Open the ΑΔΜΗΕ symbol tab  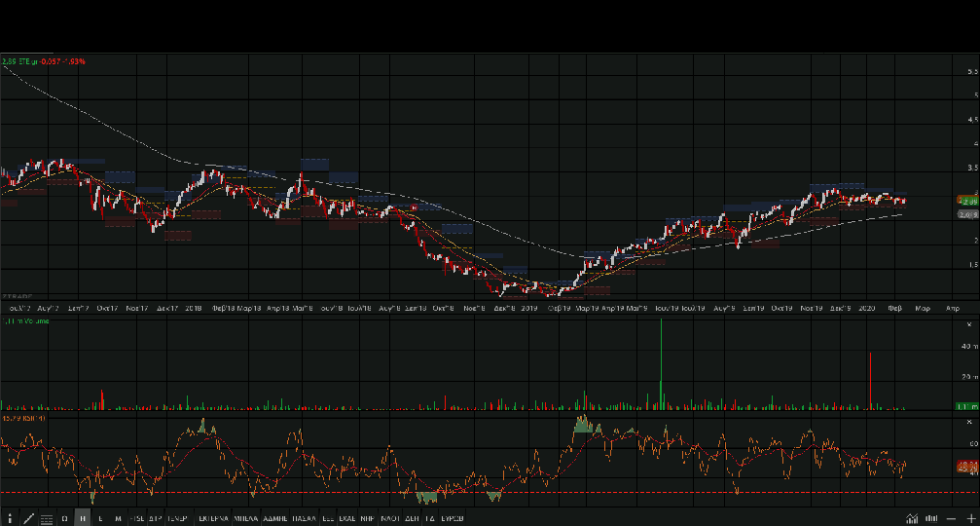[x=275, y=518]
